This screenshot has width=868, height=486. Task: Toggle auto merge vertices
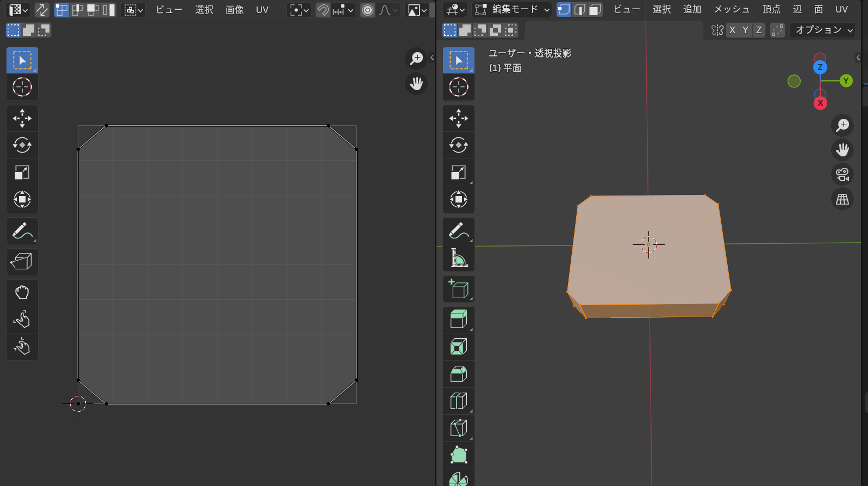click(778, 30)
